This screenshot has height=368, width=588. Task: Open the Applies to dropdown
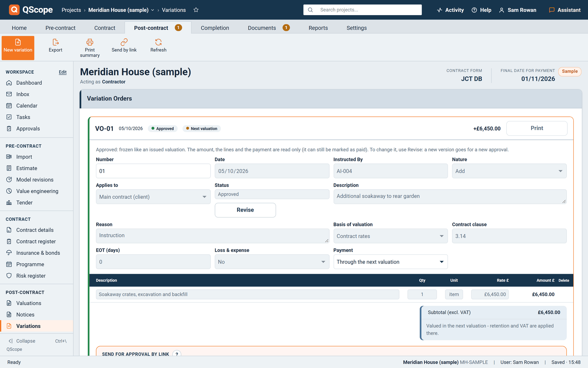(x=153, y=197)
